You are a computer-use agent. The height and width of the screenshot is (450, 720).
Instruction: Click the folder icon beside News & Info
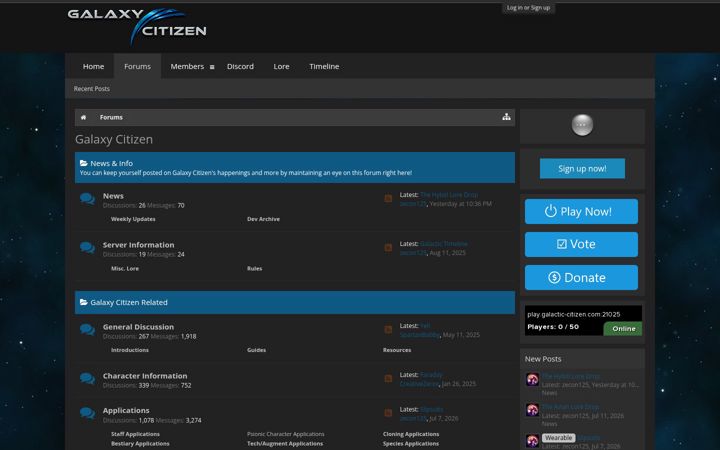(84, 163)
